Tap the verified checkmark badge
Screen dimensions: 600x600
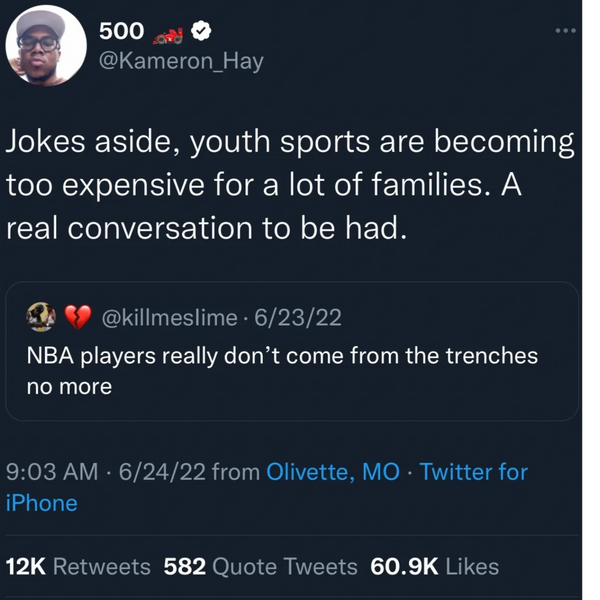click(x=201, y=31)
